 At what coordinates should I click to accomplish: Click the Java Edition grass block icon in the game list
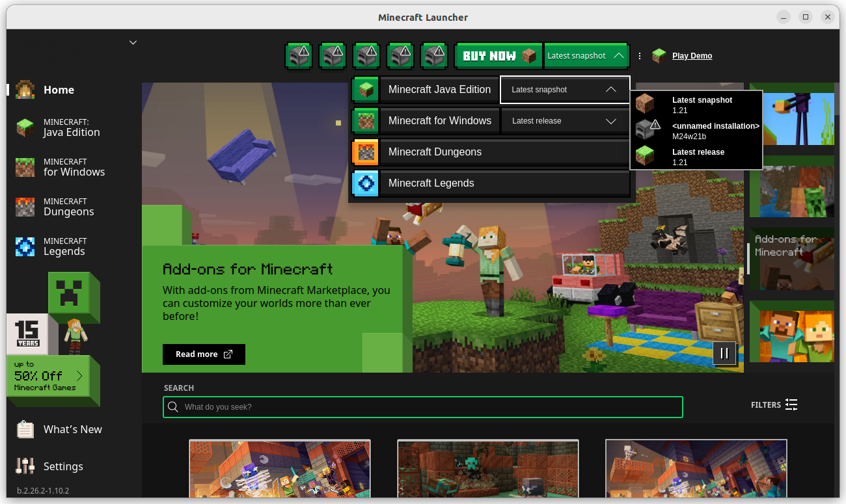366,90
